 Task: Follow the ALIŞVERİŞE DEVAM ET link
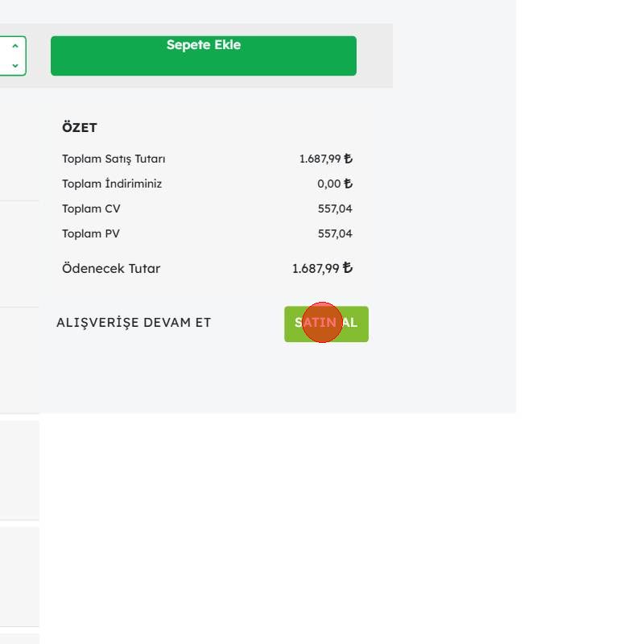coord(134,323)
